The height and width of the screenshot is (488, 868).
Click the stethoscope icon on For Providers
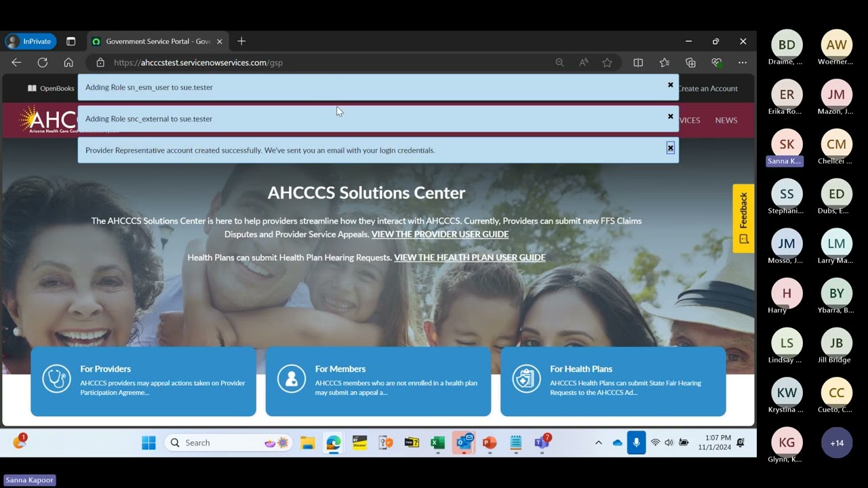[x=56, y=379]
